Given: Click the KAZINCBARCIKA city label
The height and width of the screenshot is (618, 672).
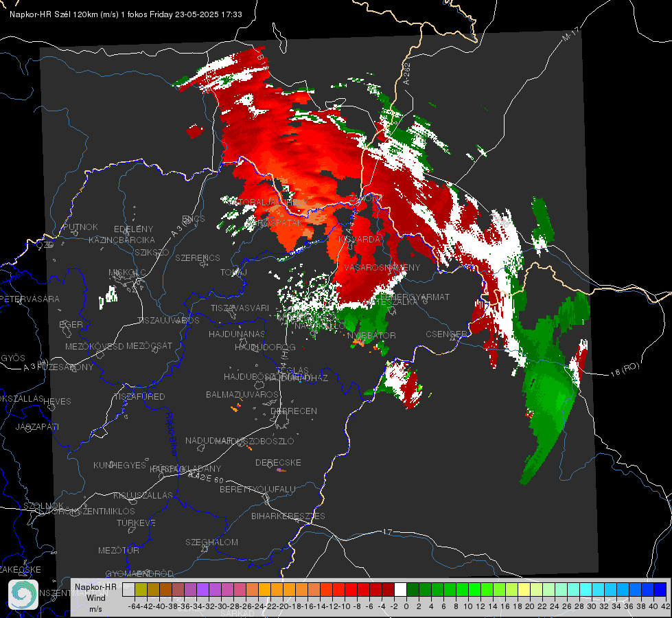Looking at the screenshot, I should click(x=121, y=240).
